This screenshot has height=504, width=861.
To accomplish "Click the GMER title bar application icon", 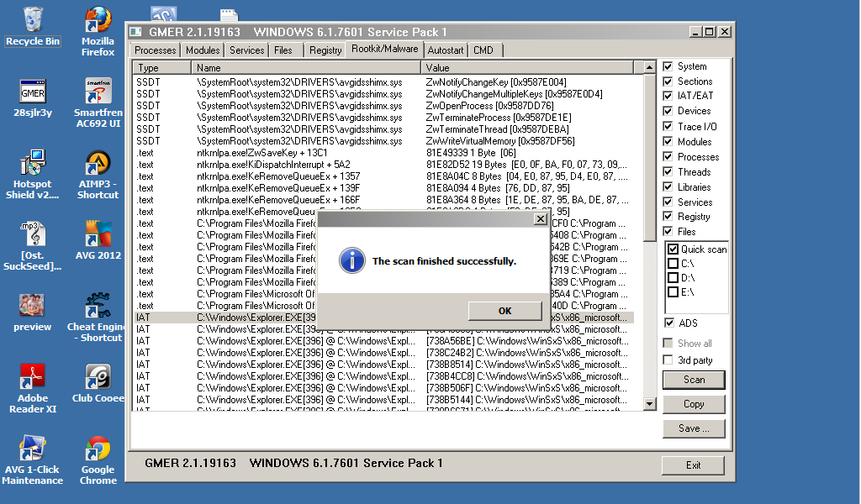I will click(135, 32).
